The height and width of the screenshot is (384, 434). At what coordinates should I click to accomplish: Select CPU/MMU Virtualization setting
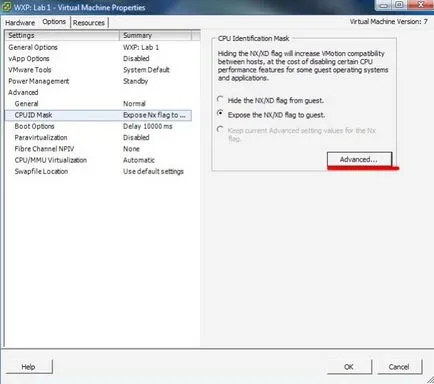point(98,160)
